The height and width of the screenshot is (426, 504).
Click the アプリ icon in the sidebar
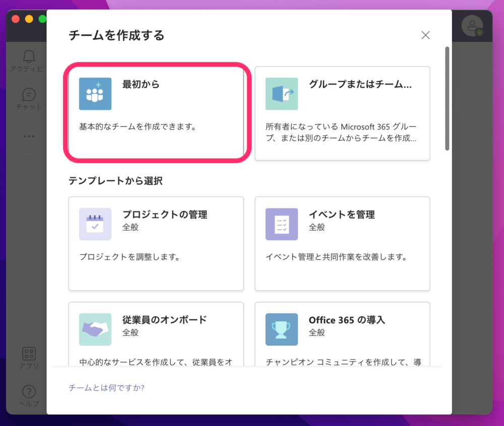click(28, 354)
